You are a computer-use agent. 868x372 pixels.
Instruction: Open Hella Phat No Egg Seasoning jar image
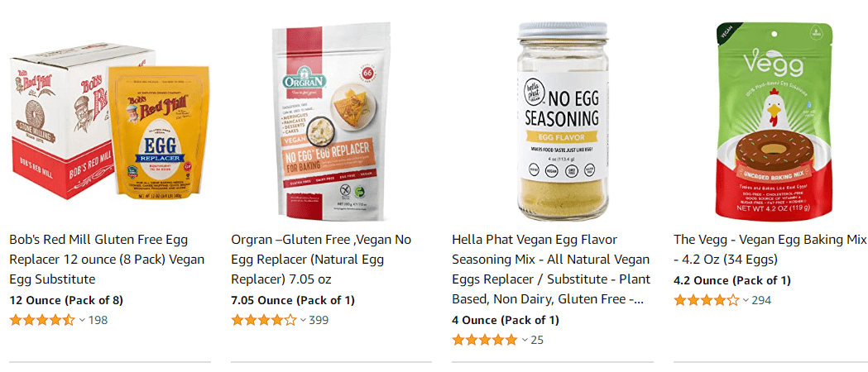pyautogui.click(x=563, y=122)
